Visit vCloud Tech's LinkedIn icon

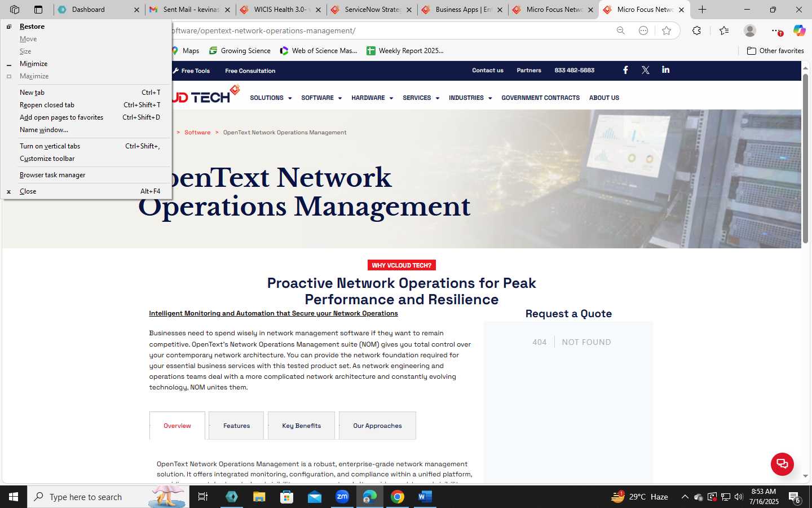666,70
